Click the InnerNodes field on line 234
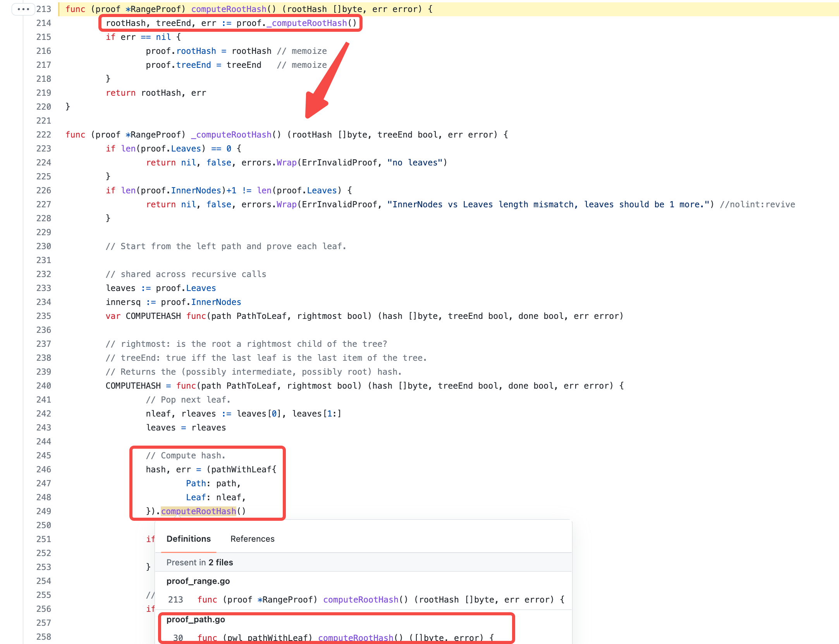The height and width of the screenshot is (644, 839). pyautogui.click(x=216, y=302)
